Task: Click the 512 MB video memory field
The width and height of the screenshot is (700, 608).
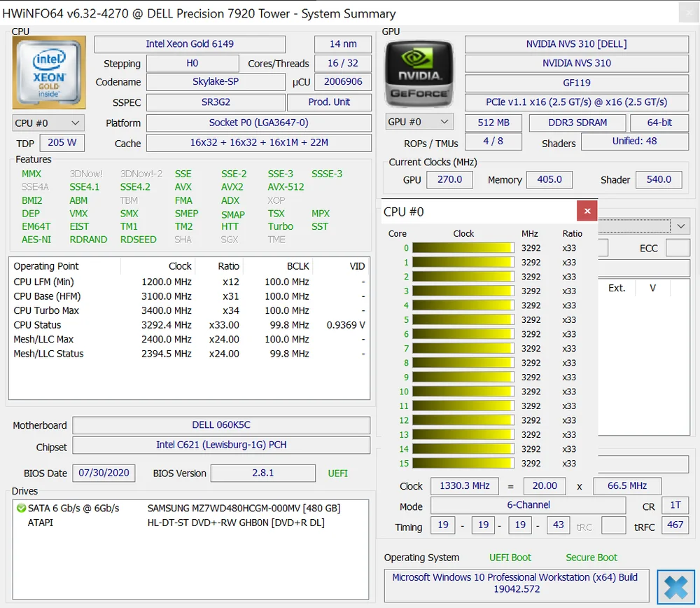Action: point(493,123)
